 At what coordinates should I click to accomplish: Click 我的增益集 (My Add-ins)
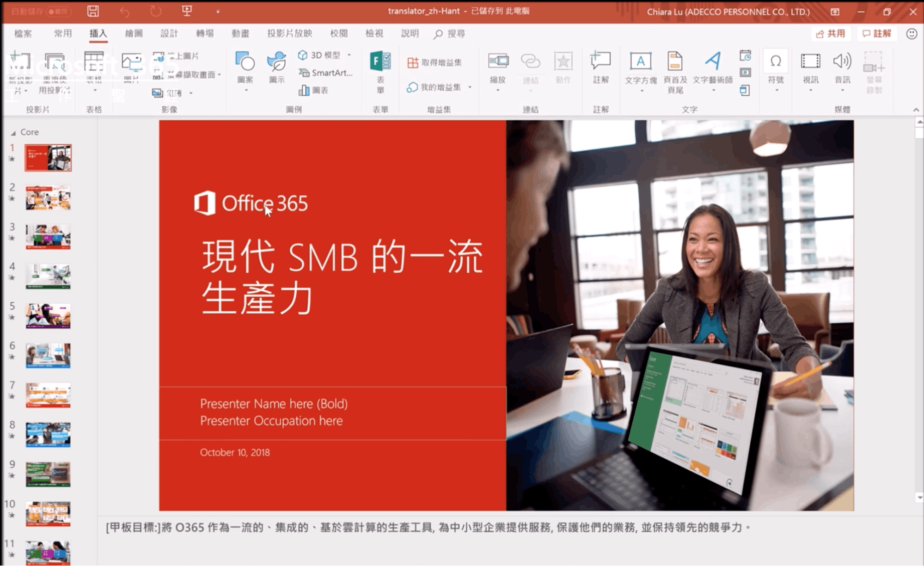coord(434,87)
